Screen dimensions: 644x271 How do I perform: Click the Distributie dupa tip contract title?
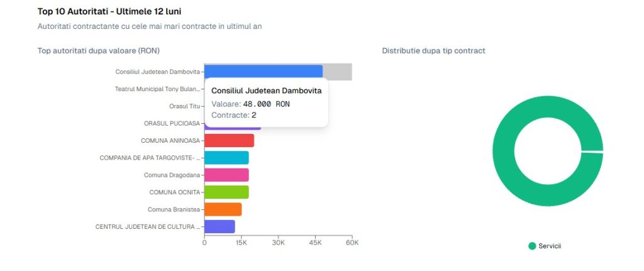[x=433, y=50]
